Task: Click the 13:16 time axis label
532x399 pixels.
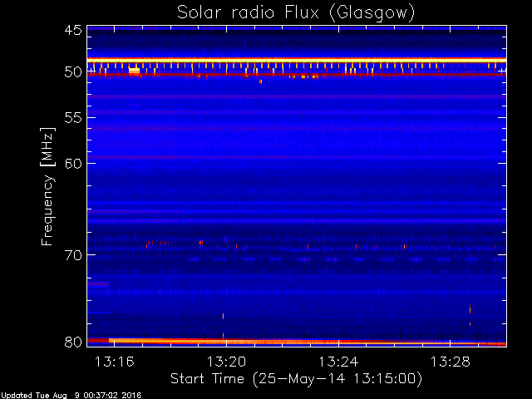Action: coord(115,362)
